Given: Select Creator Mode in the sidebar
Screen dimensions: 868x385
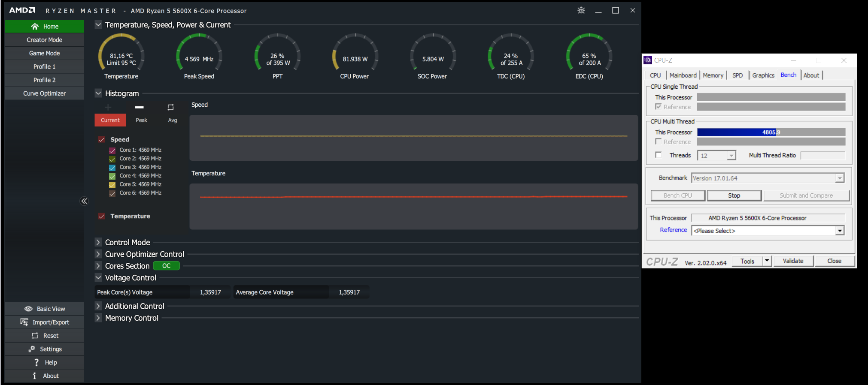Looking at the screenshot, I should pos(45,40).
